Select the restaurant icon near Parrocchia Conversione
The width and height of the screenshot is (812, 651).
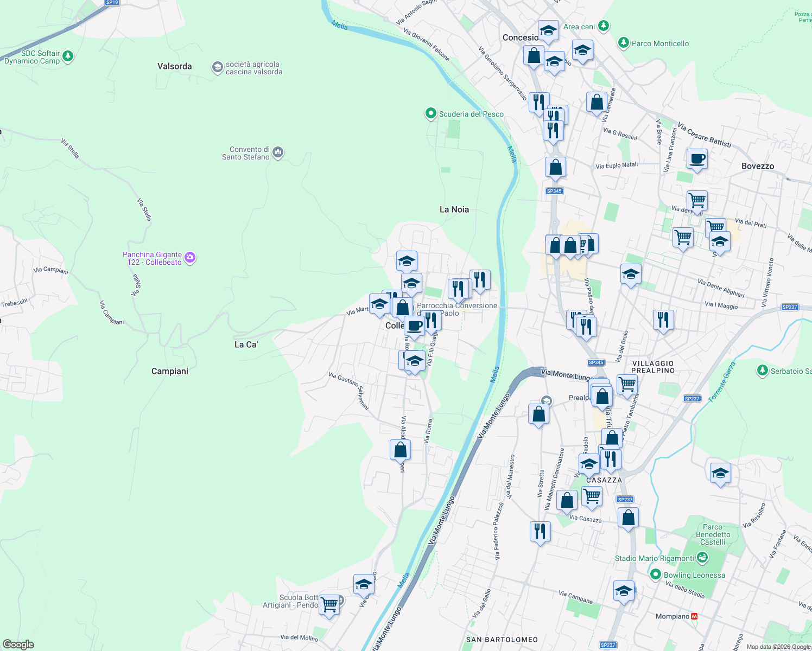(458, 289)
